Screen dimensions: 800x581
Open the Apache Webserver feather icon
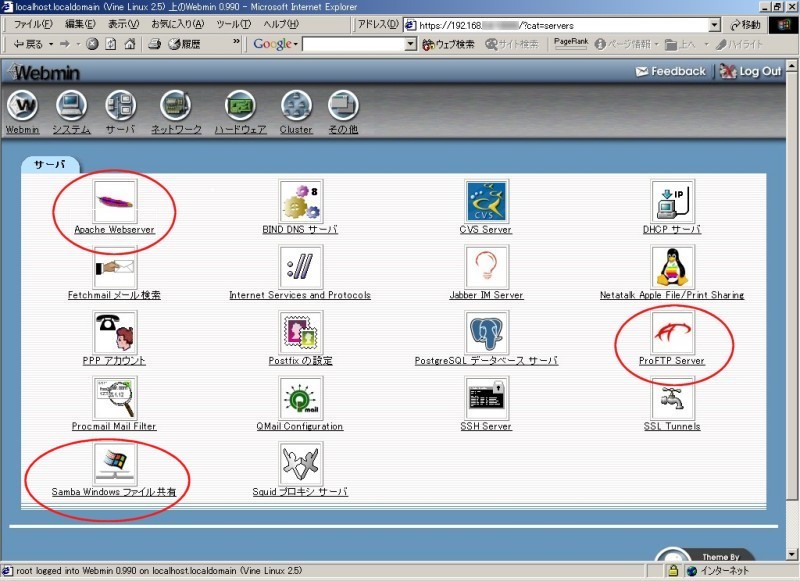pos(115,201)
